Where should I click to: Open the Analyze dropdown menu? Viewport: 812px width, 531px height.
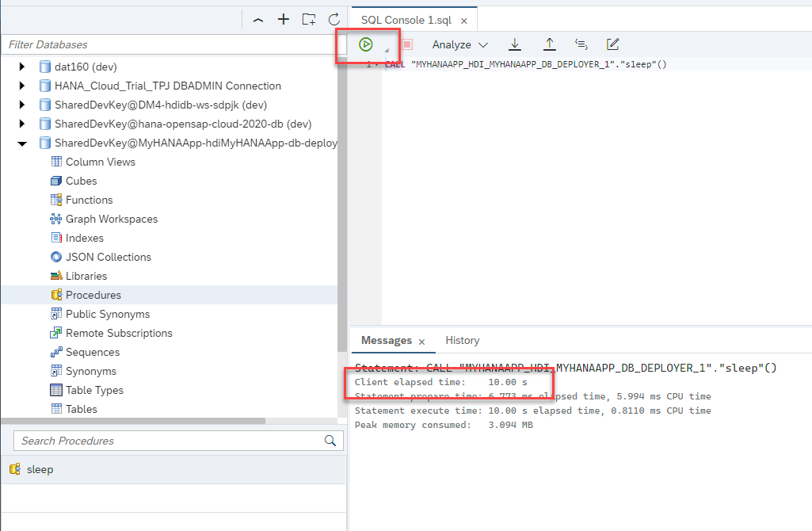pyautogui.click(x=459, y=44)
